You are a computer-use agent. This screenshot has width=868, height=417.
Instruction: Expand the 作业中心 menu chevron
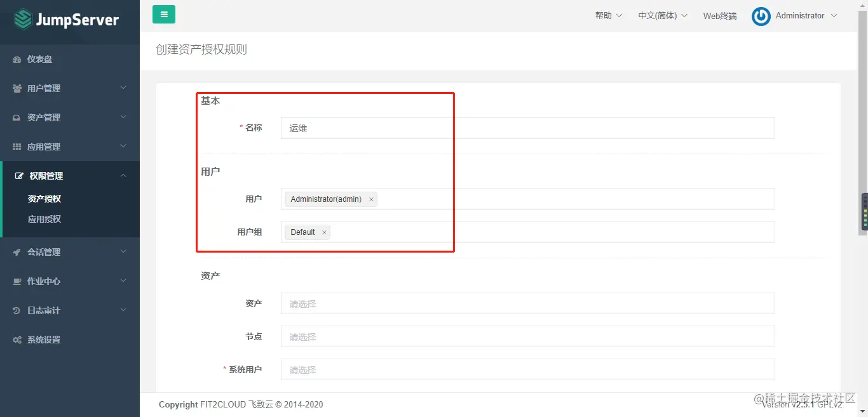pyautogui.click(x=123, y=281)
